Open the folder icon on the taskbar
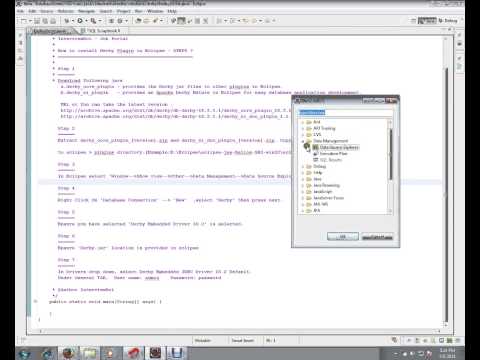This screenshot has width=480, height=360. click(89, 353)
